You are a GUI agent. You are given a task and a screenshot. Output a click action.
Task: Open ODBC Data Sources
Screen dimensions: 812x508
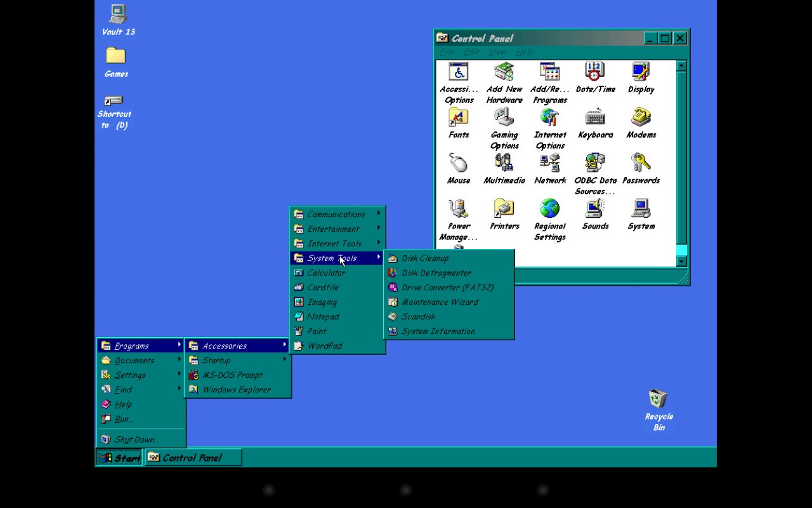coord(595,163)
